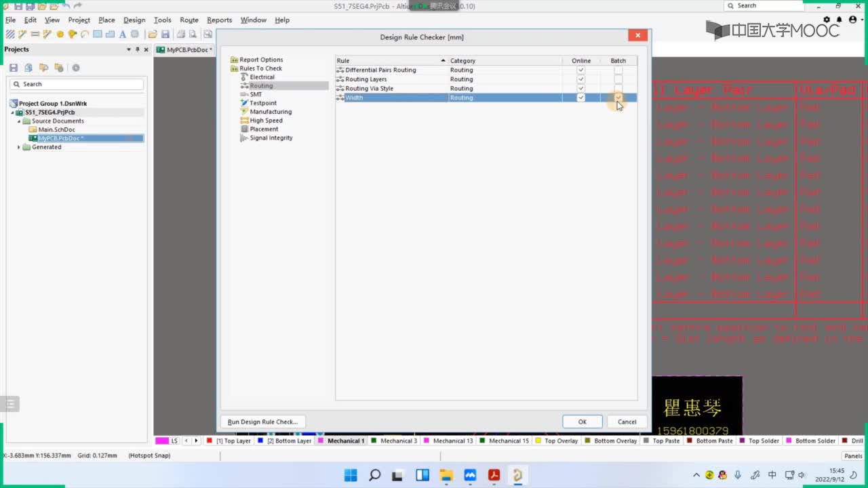The width and height of the screenshot is (868, 488).
Task: Click OK in Design Rule Checker
Action: coord(582,422)
